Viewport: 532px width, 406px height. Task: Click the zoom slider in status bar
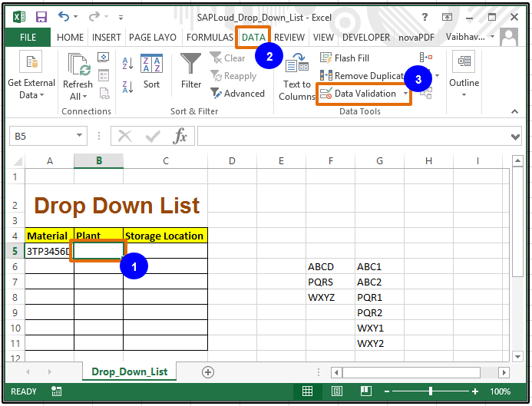click(431, 391)
